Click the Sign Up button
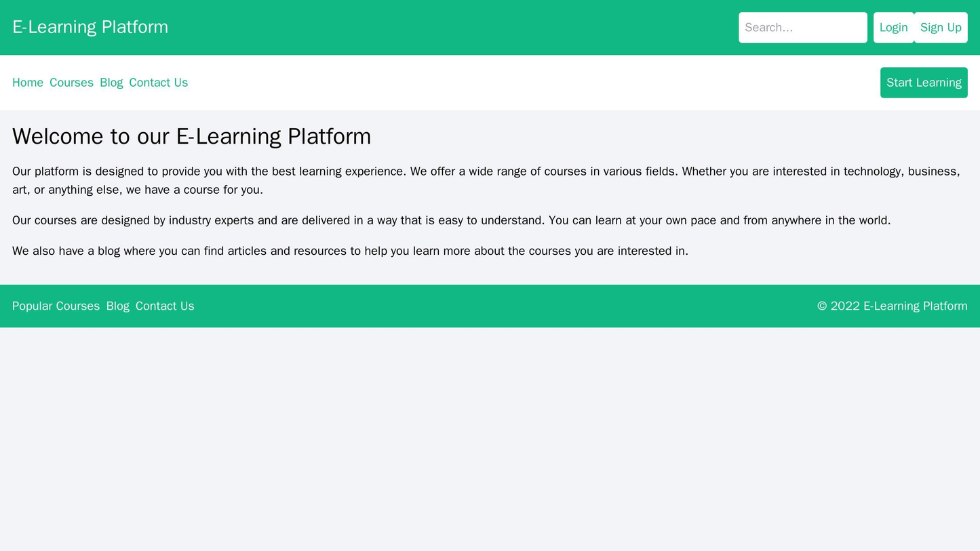Viewport: 980px width, 551px height. pyautogui.click(x=941, y=27)
